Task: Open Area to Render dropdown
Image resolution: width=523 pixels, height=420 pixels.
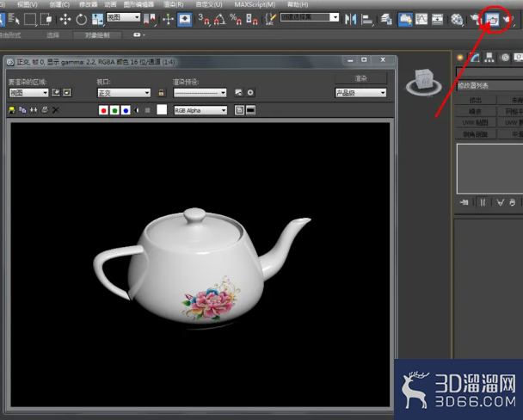Action: (x=28, y=93)
